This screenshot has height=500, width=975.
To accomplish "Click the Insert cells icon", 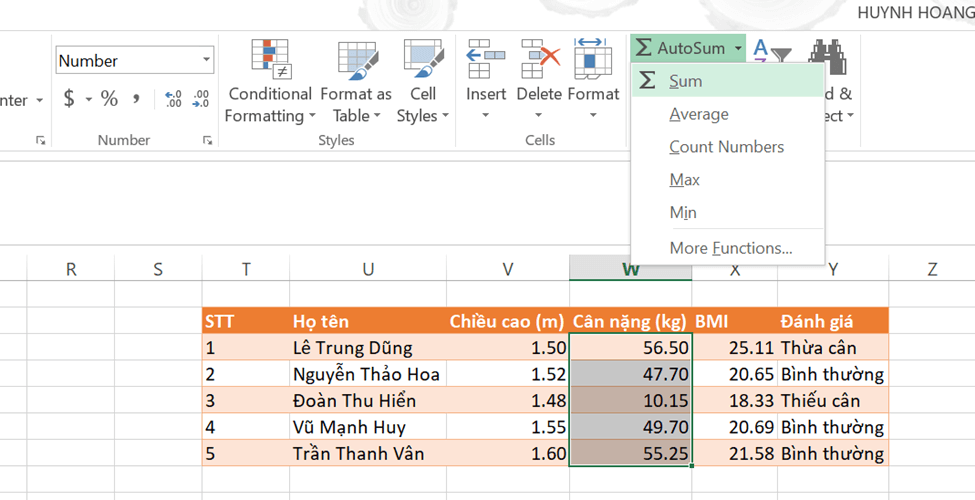I will point(486,59).
